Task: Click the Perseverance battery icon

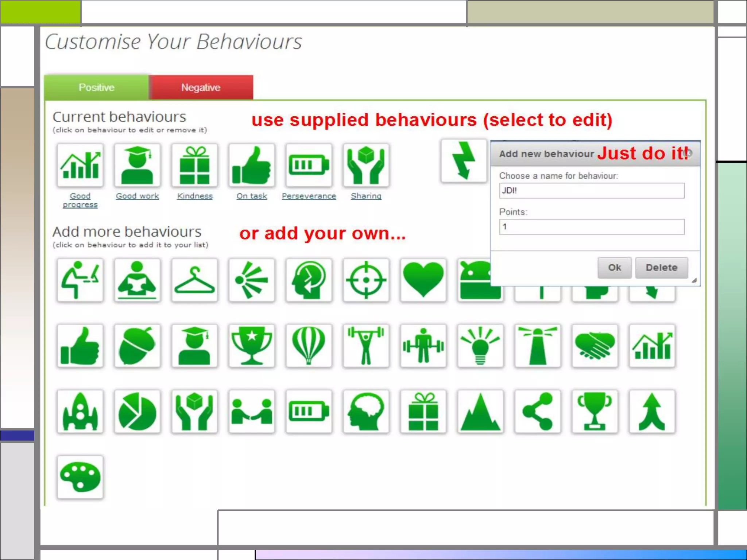Action: [309, 165]
